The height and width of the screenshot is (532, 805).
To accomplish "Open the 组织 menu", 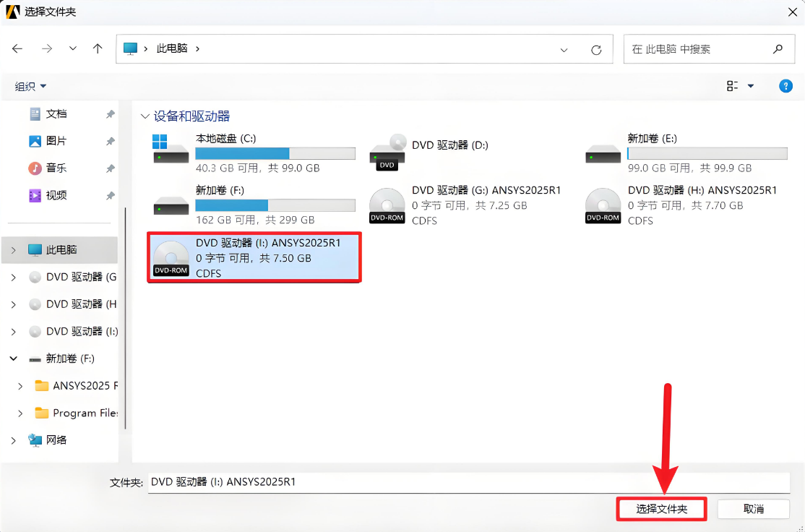I will (x=30, y=86).
